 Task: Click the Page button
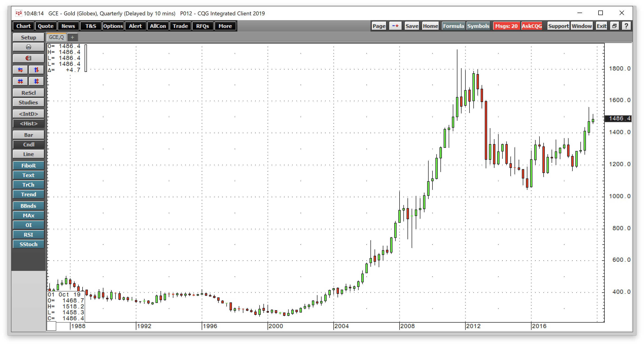click(x=379, y=26)
